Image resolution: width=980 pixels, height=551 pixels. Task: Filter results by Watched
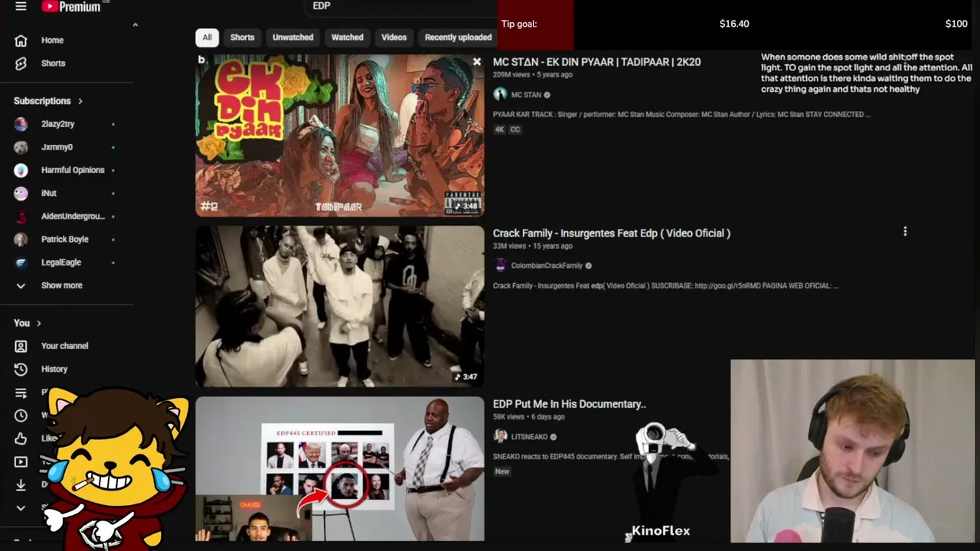[347, 37]
